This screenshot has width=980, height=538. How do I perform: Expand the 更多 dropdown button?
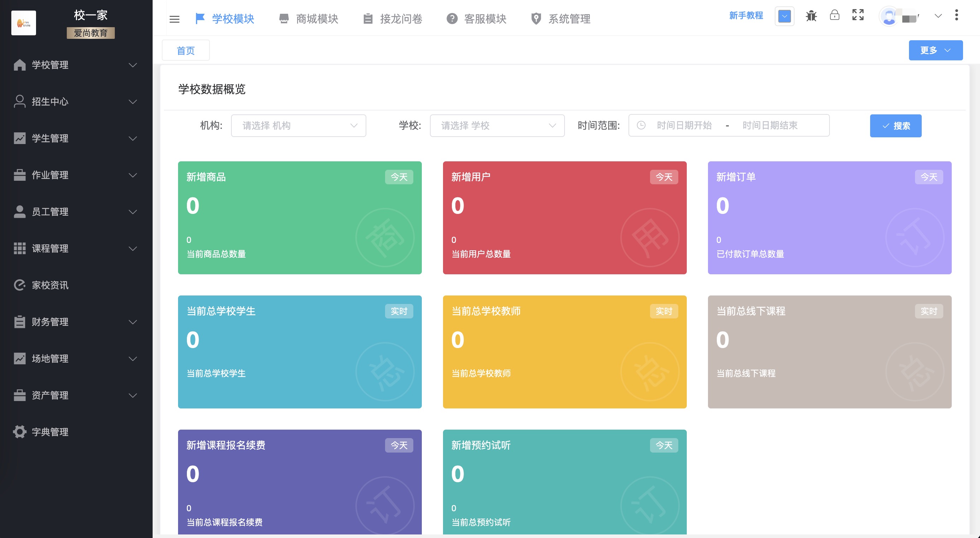(935, 50)
